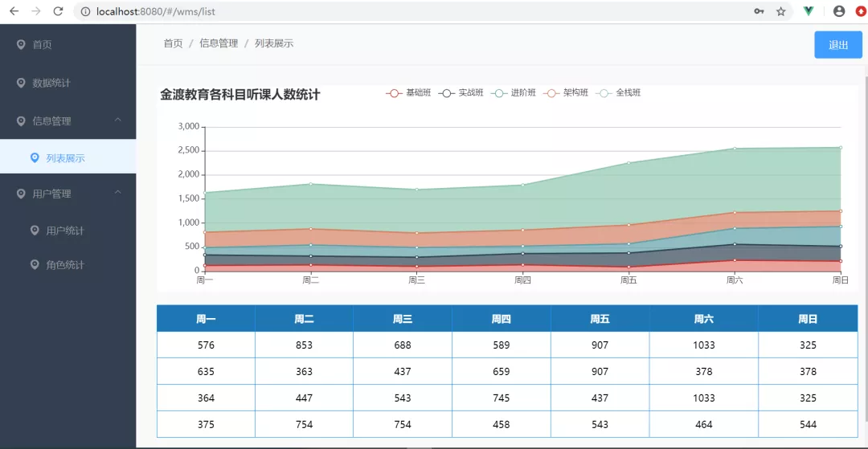Click the 周四 label on chart x-axis
Viewport: 868px width, 449px height.
coord(522,280)
